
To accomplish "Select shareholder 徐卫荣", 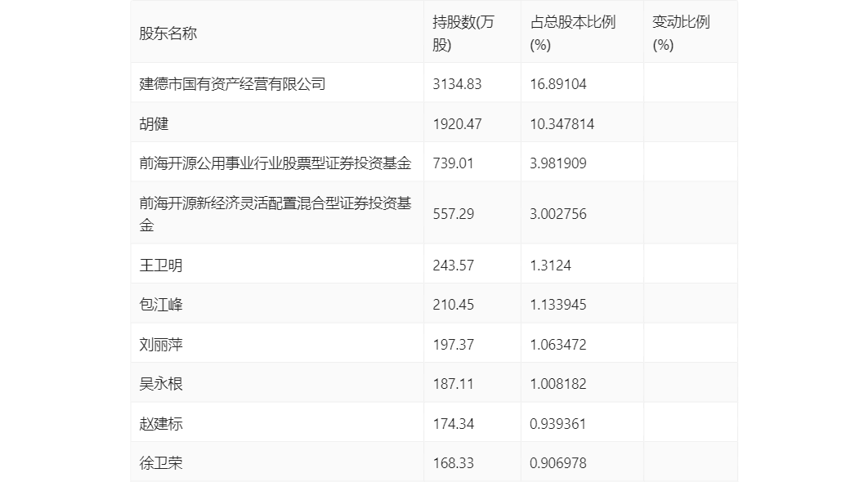I will pyautogui.click(x=161, y=463).
